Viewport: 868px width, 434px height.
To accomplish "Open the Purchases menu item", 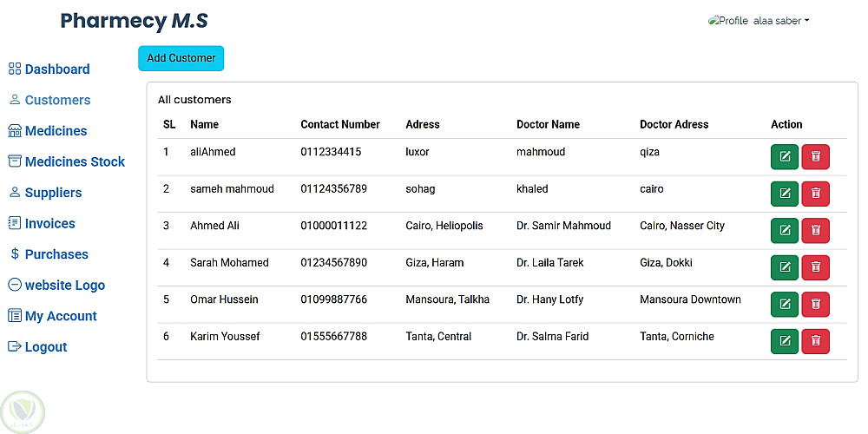I will click(56, 254).
